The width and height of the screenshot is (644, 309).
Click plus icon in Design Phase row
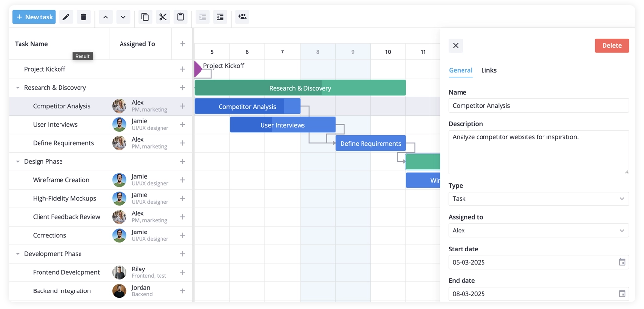[182, 161]
